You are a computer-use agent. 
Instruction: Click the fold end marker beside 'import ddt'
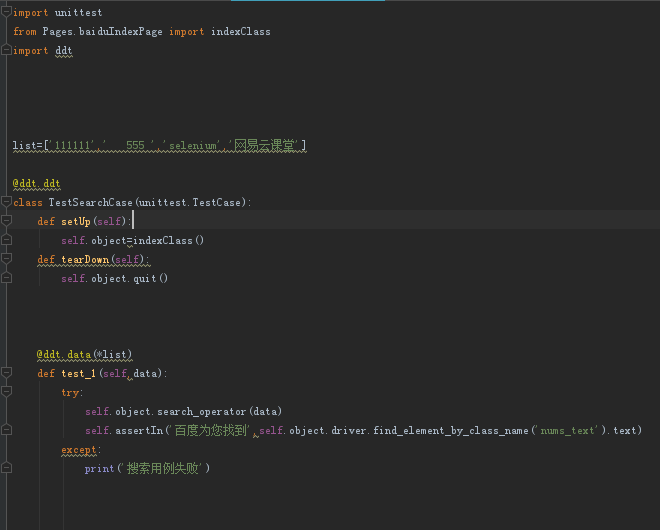[x=6, y=50]
